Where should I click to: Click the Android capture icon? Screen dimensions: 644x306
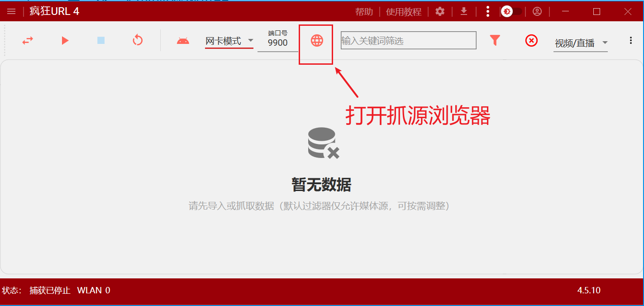click(x=183, y=40)
